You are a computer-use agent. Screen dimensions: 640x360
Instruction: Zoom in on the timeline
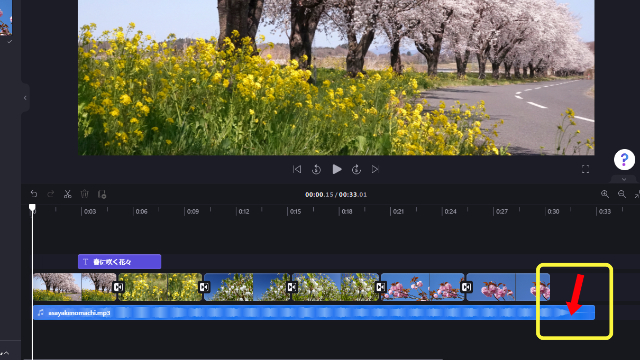point(605,194)
